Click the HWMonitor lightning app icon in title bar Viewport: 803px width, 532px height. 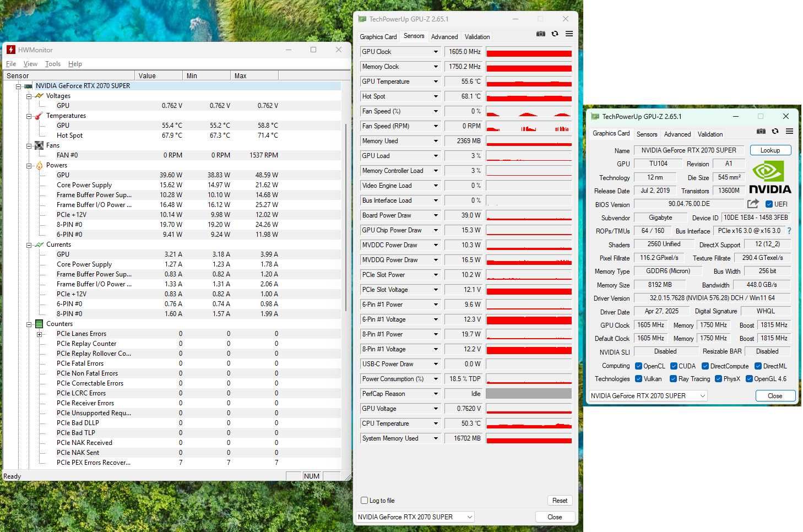[11, 50]
